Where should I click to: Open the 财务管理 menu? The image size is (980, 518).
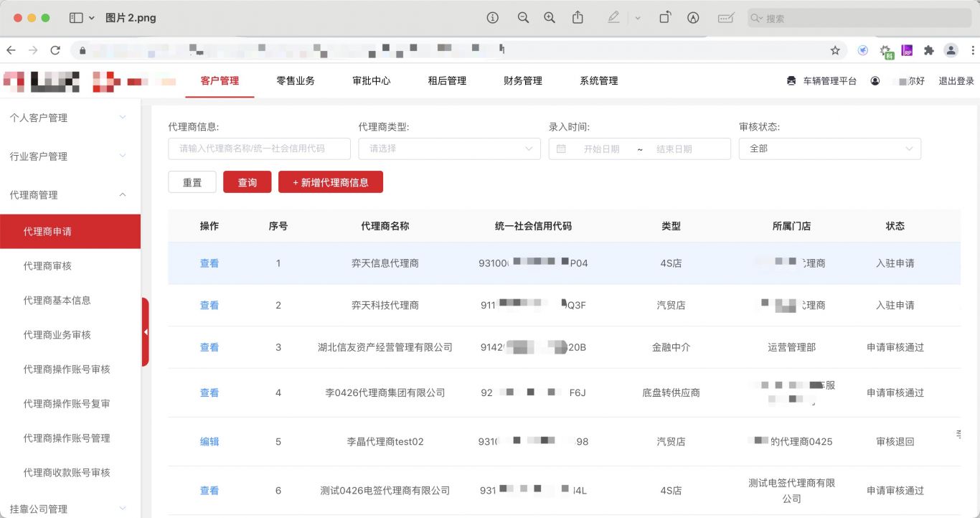click(523, 81)
